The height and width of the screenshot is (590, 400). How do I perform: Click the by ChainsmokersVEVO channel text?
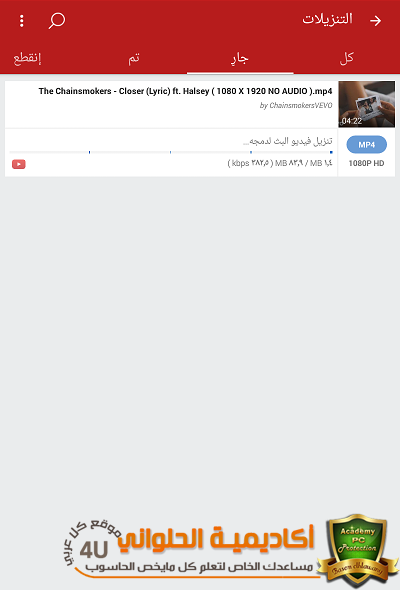click(296, 105)
